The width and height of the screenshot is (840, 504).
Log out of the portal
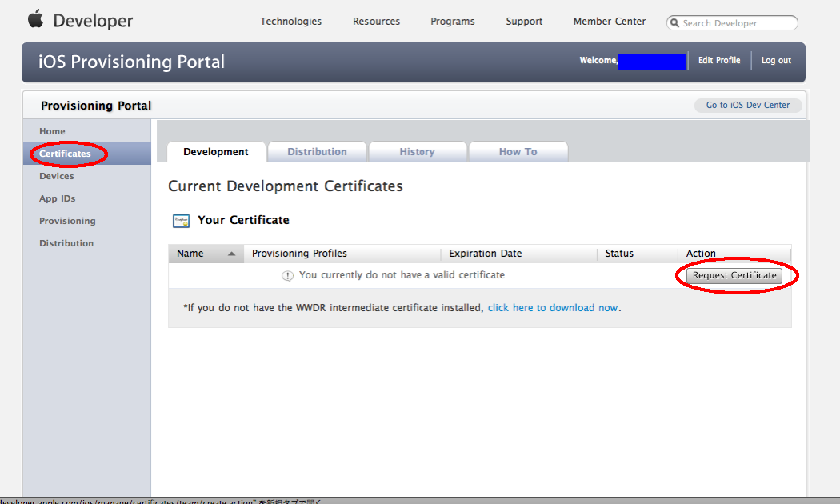click(x=776, y=61)
